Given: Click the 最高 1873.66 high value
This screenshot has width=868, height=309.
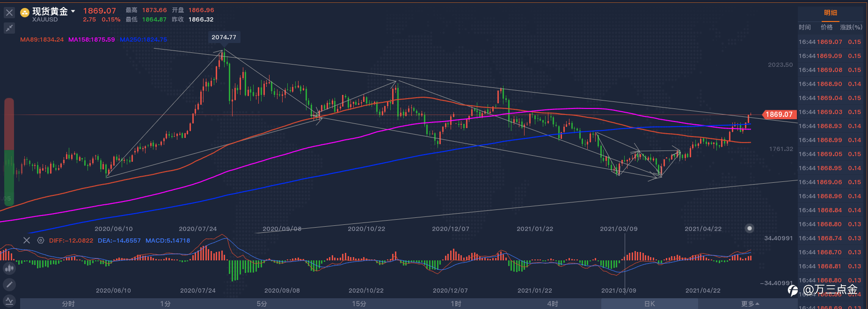Looking at the screenshot, I should [154, 10].
